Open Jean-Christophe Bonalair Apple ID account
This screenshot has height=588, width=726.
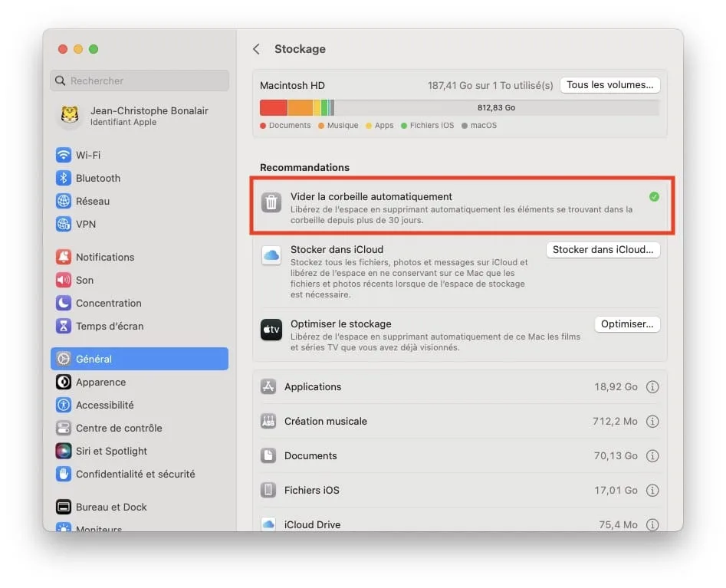click(x=140, y=116)
